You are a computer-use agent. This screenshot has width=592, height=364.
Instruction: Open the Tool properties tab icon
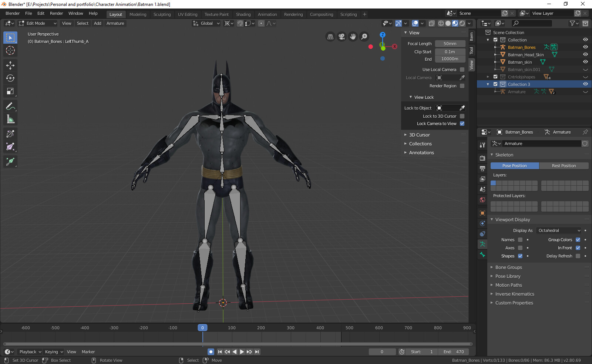coord(482,145)
